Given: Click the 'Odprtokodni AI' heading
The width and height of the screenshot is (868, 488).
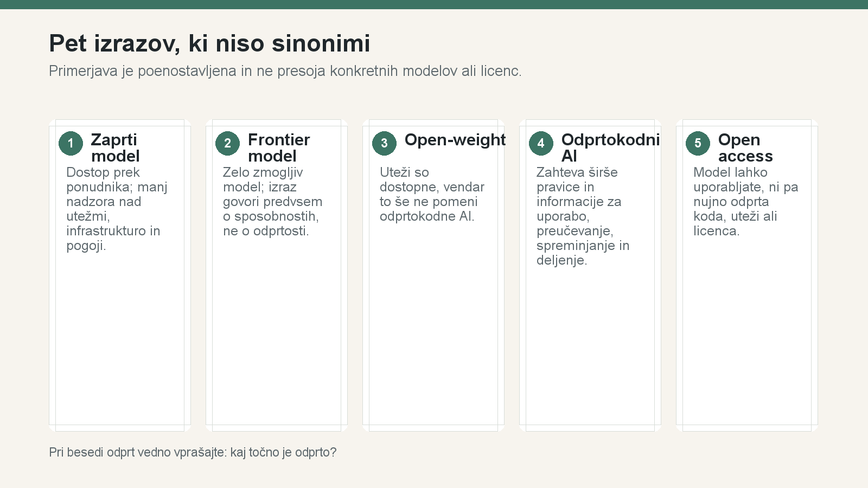Looking at the screenshot, I should pos(610,147).
